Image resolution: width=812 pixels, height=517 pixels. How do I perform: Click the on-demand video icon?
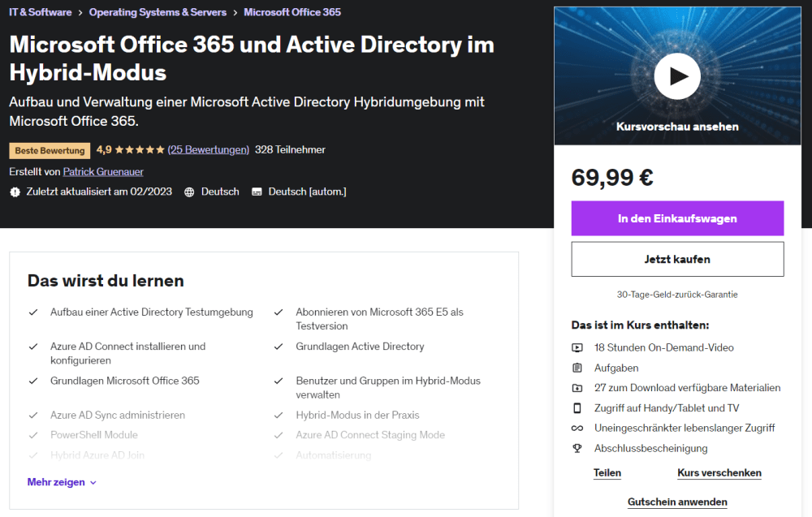tap(577, 347)
